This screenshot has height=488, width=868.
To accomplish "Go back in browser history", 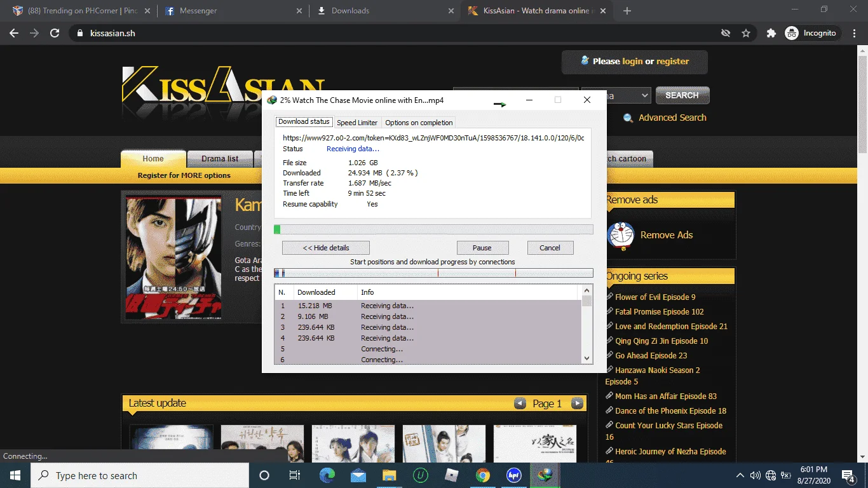I will coord(14,33).
